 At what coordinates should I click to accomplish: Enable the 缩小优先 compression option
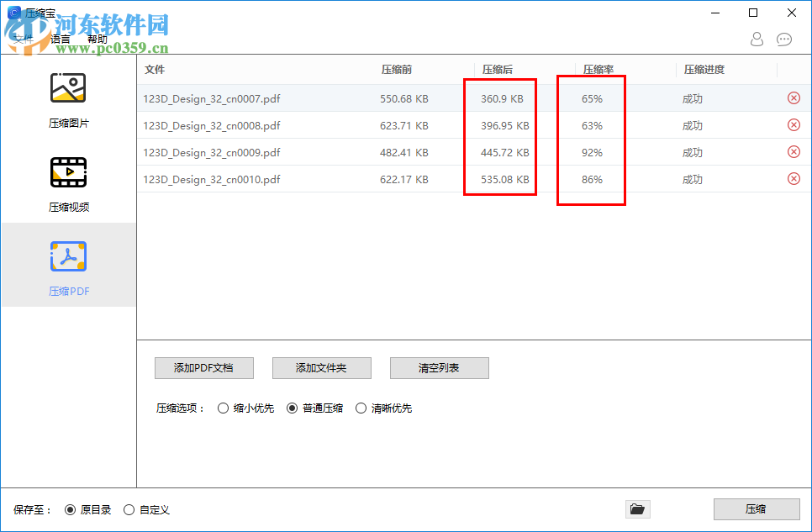pyautogui.click(x=224, y=408)
